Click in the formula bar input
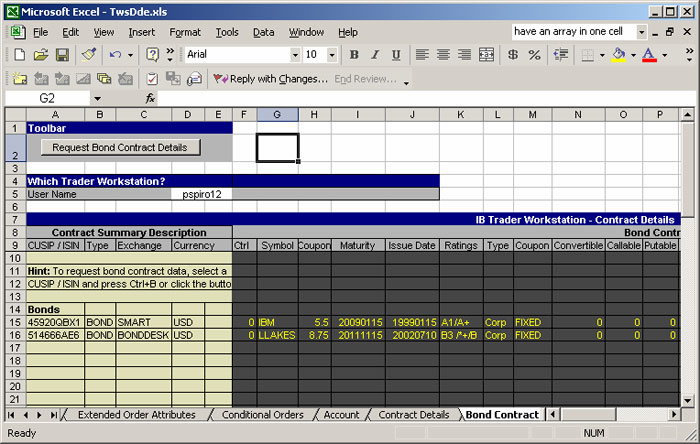The image size is (700, 444). (426, 99)
